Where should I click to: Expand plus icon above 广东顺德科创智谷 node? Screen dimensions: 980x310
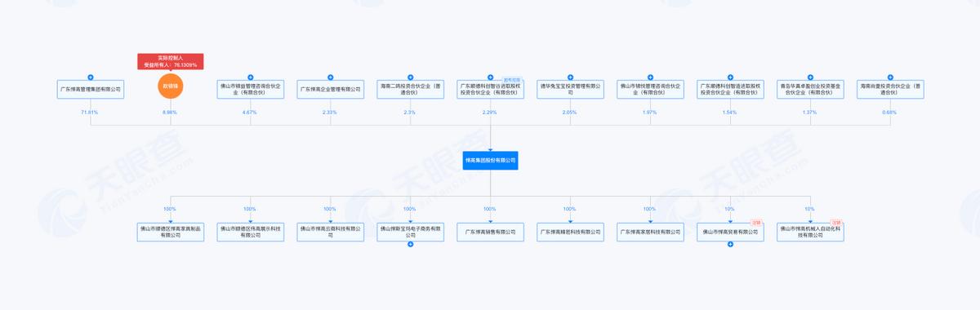490,77
